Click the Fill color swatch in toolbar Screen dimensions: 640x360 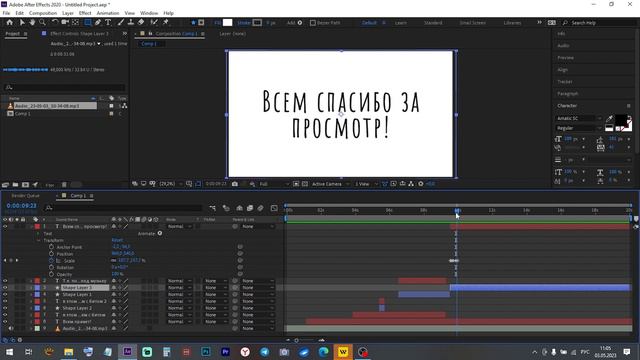pyautogui.click(x=227, y=23)
